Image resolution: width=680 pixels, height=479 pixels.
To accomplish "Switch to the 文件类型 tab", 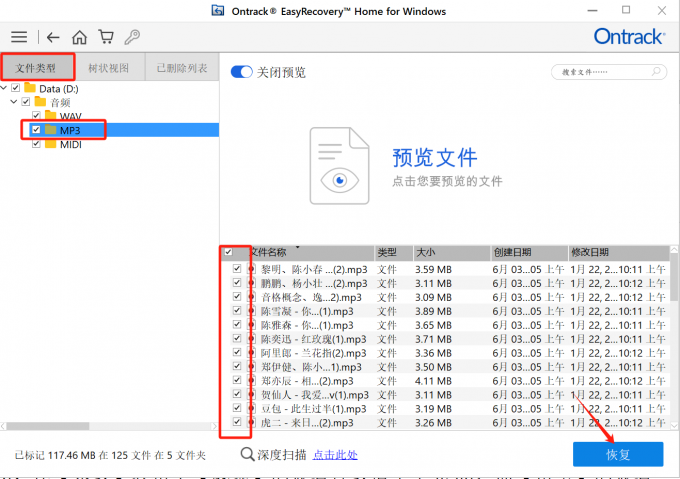I will point(38,67).
